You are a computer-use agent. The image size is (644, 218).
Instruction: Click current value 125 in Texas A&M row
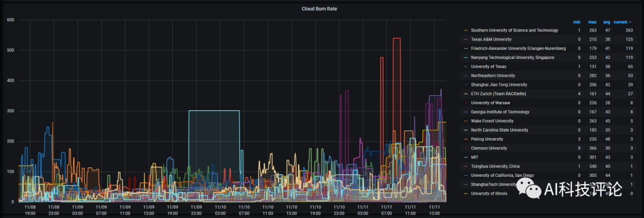click(629, 39)
